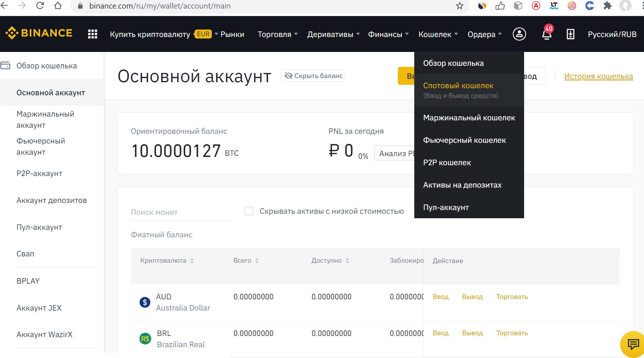The height and width of the screenshot is (358, 644).
Task: Click the site padlock icon
Action: point(80,6)
